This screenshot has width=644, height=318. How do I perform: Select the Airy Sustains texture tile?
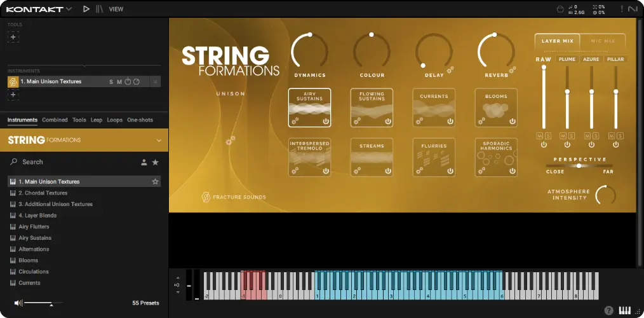pos(309,107)
